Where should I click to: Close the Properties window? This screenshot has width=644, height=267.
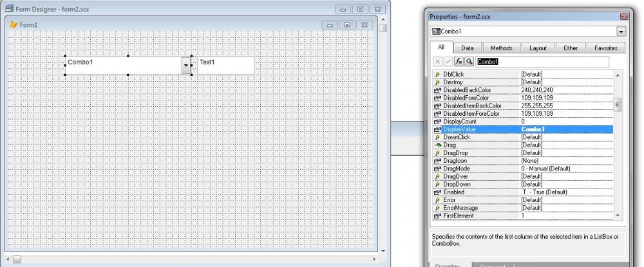[x=624, y=17]
